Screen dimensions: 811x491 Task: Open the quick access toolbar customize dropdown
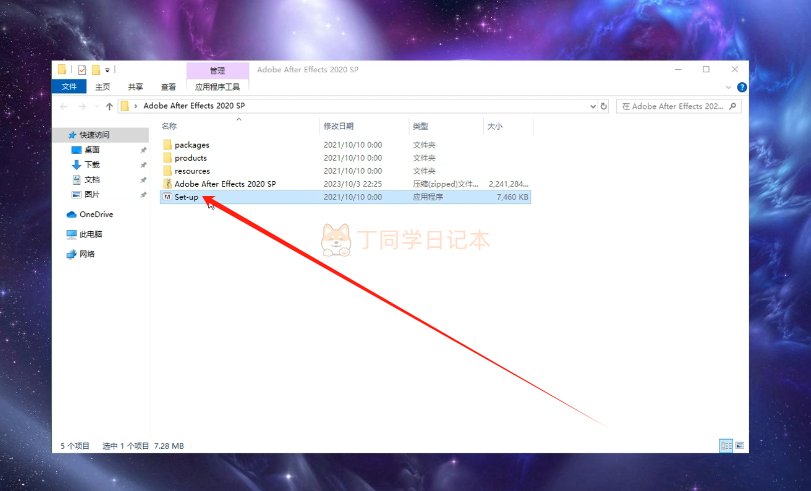[107, 69]
